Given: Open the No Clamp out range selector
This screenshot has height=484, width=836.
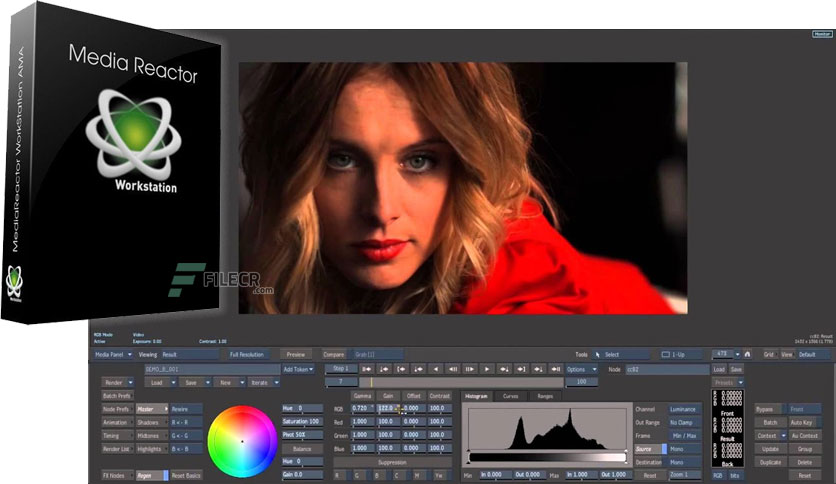Looking at the screenshot, I should coord(684,423).
